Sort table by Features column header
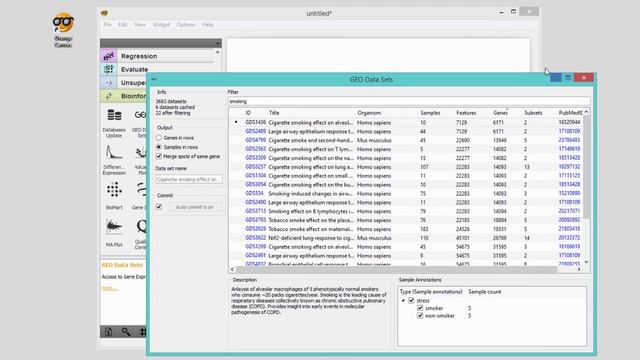The height and width of the screenshot is (360, 640). (466, 113)
